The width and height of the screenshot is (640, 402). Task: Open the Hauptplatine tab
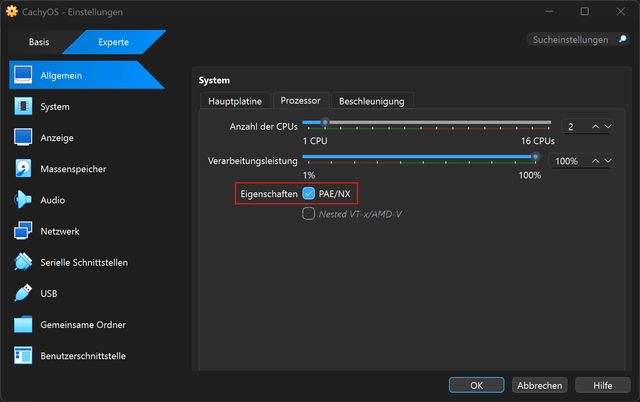tap(235, 101)
